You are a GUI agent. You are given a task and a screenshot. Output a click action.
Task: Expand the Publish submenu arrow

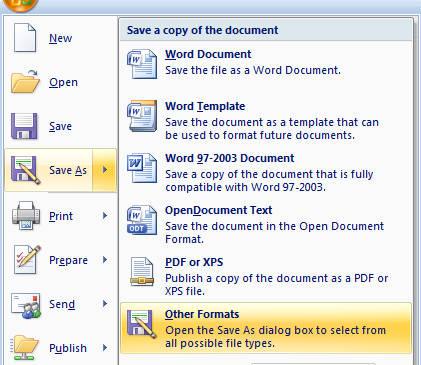(105, 348)
